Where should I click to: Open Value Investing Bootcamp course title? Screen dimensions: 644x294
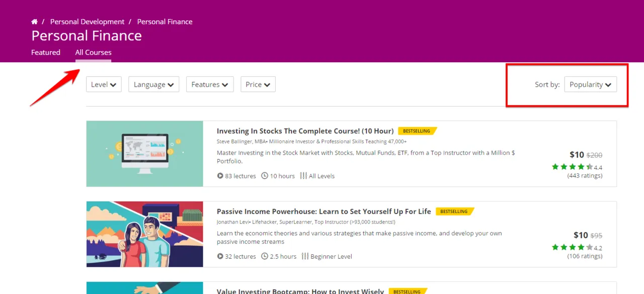[300, 291]
